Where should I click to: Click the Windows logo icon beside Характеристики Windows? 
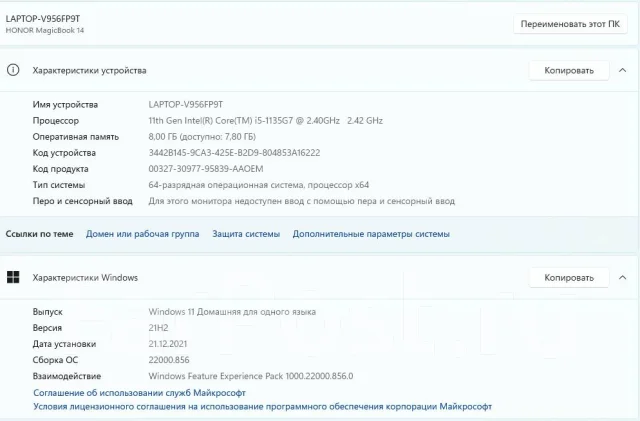[x=13, y=277]
